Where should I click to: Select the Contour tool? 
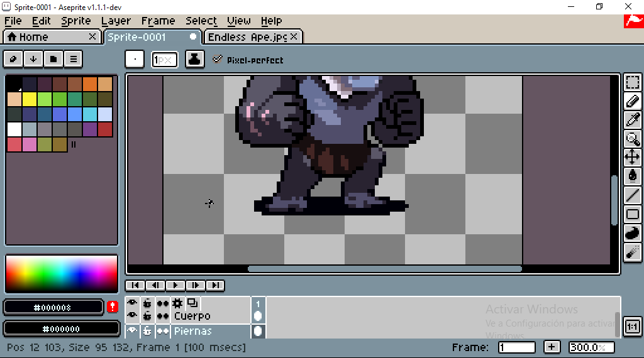point(633,233)
